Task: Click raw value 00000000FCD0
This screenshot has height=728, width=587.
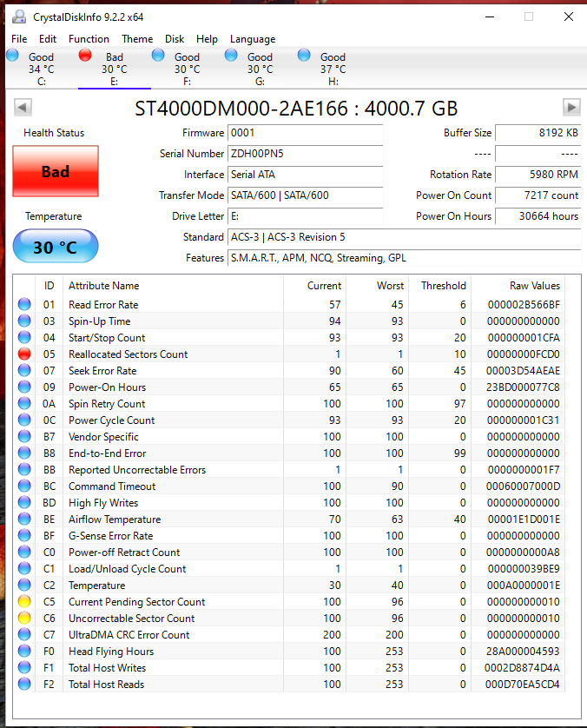Action: click(523, 354)
